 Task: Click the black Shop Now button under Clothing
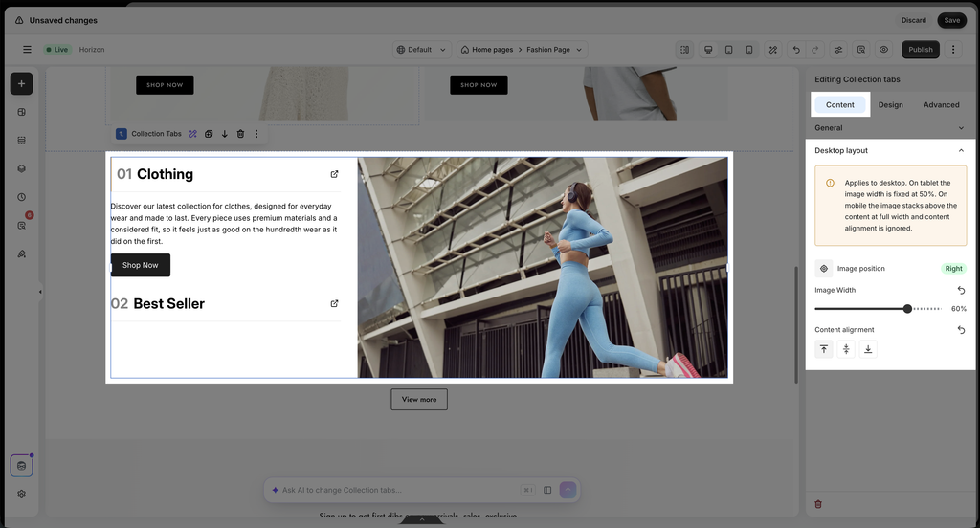tap(141, 265)
